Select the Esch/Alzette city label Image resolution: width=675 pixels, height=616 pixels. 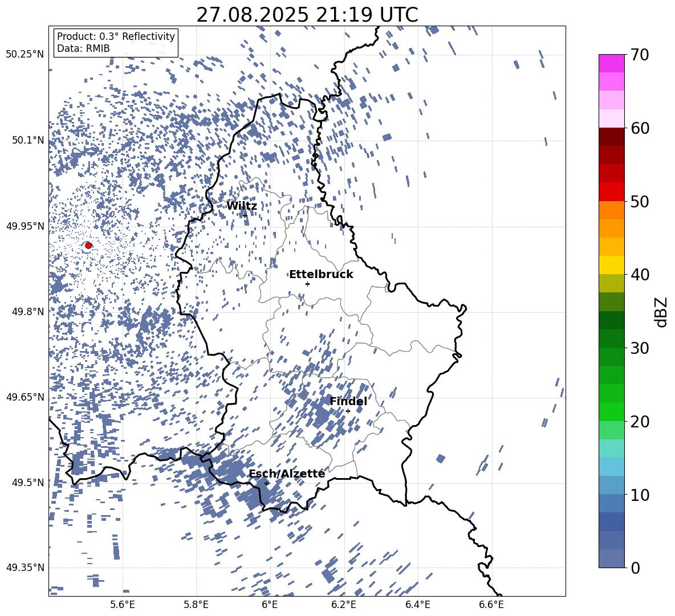point(287,474)
